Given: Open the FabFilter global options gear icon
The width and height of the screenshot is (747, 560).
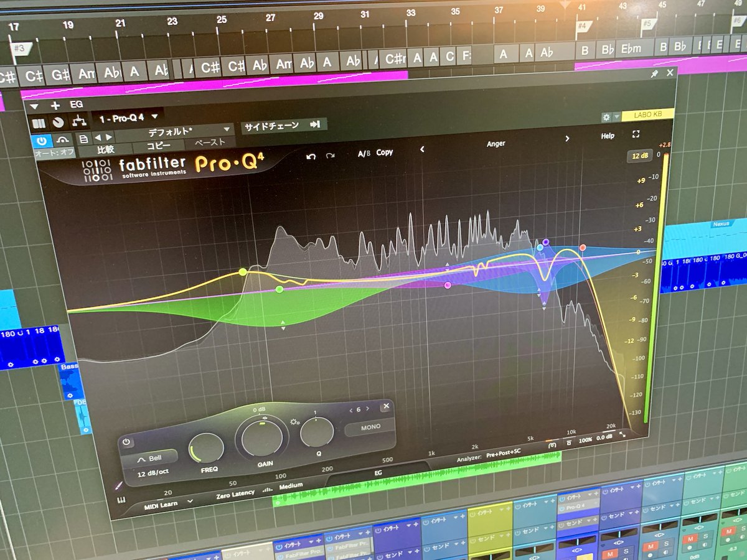Looking at the screenshot, I should [x=606, y=116].
